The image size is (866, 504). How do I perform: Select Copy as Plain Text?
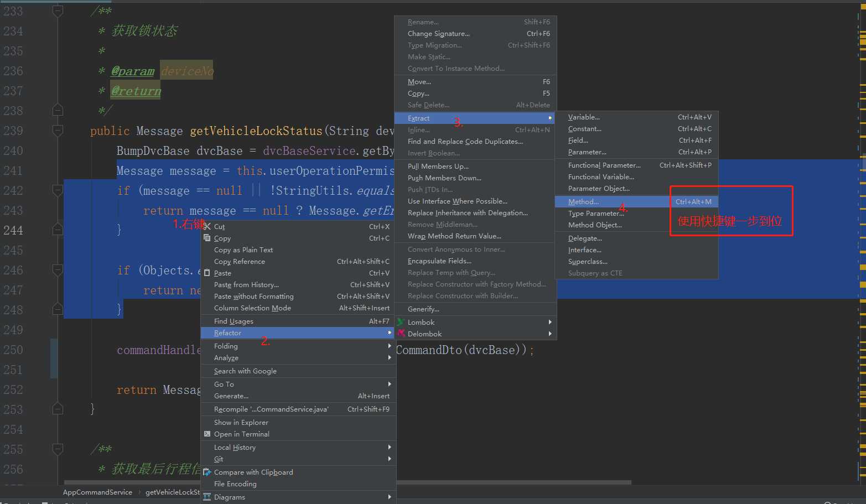[x=298, y=250]
